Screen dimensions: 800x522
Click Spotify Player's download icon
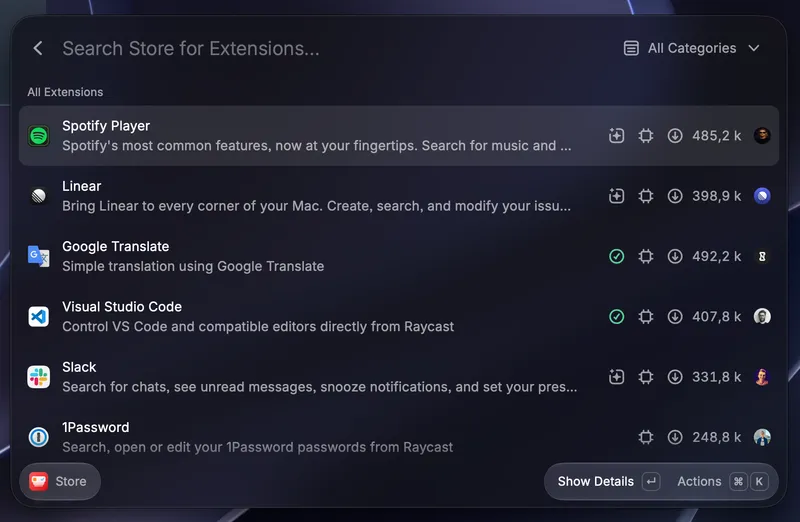[x=675, y=136]
